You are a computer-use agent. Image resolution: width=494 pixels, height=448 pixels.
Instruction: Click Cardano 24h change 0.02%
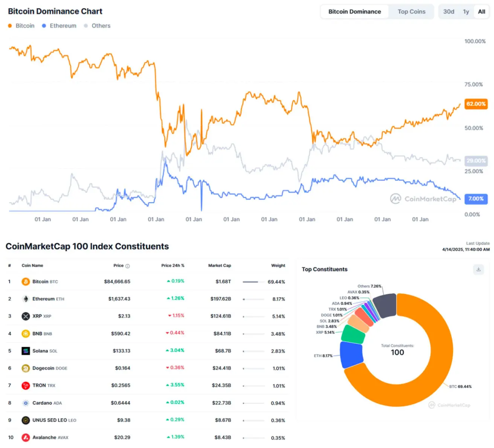[x=175, y=402]
